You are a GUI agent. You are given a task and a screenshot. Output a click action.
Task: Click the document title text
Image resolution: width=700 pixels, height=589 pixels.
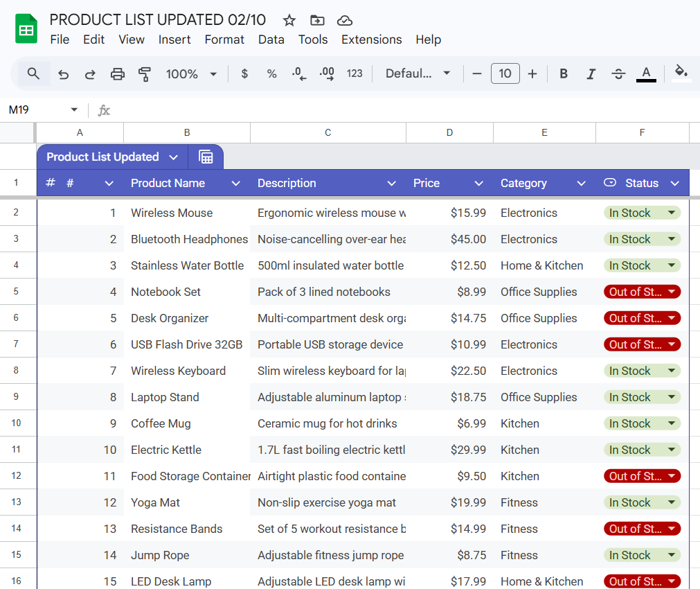pyautogui.click(x=158, y=20)
